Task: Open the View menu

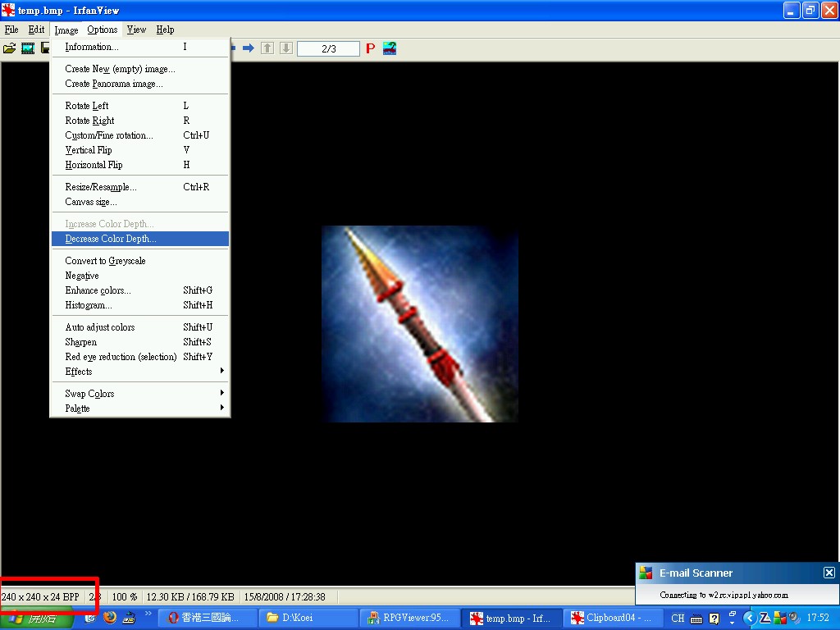Action: click(137, 30)
